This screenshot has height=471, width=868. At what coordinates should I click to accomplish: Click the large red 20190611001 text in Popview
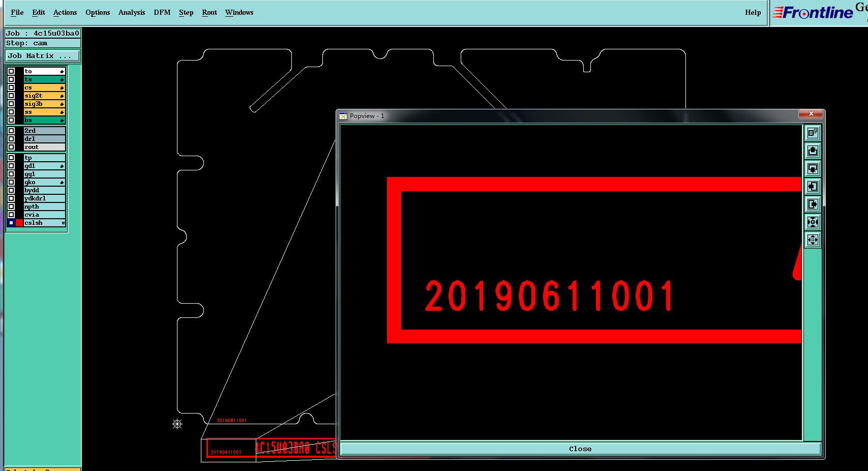tap(549, 296)
